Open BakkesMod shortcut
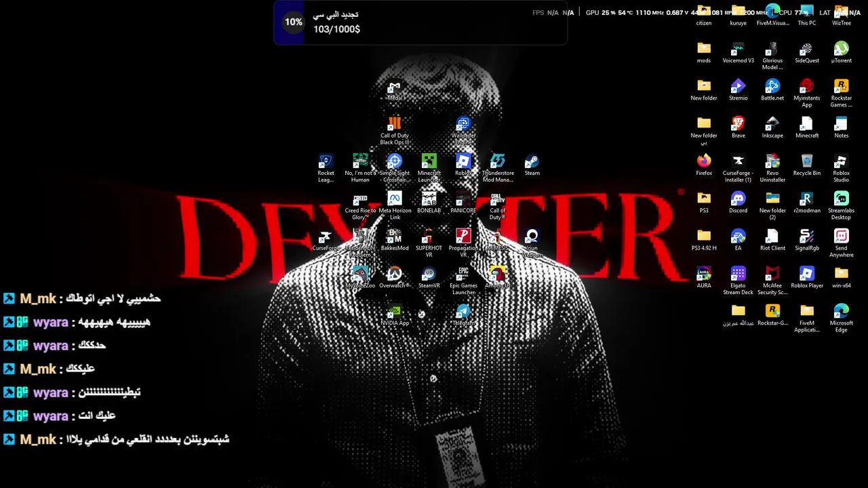 [x=395, y=240]
